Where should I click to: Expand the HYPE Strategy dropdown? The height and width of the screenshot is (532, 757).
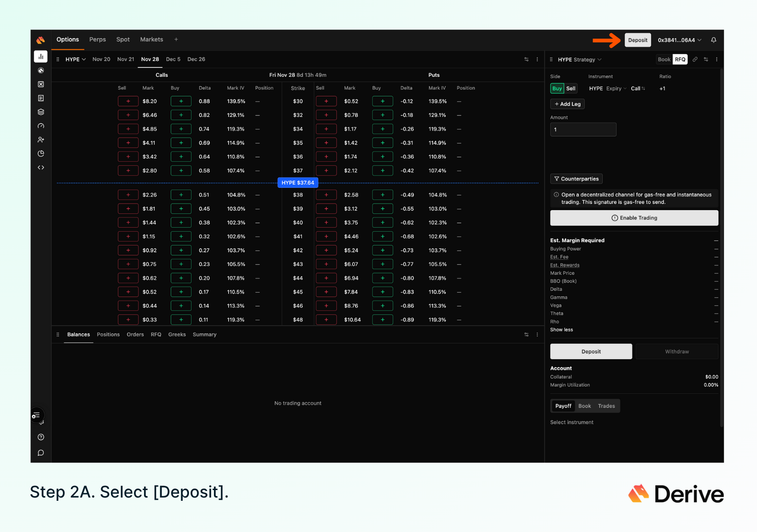click(580, 60)
